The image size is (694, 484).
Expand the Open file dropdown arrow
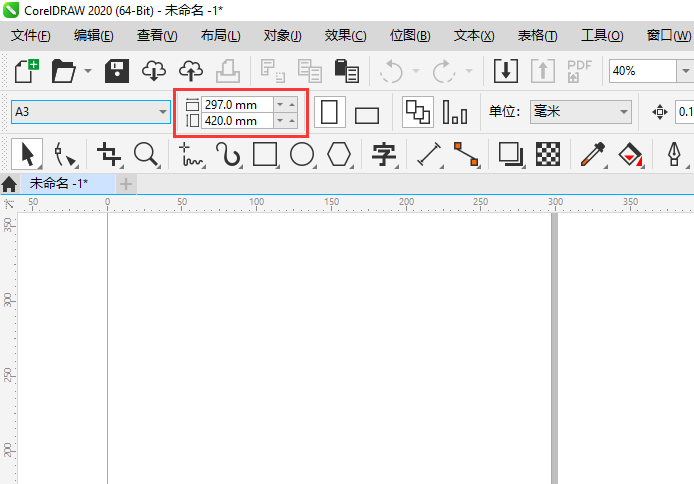click(x=88, y=71)
